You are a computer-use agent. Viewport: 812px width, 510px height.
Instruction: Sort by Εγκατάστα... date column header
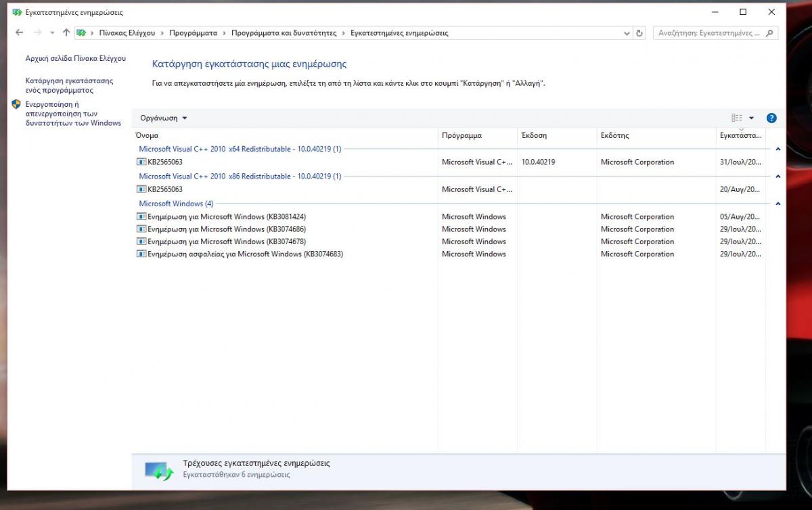[740, 135]
